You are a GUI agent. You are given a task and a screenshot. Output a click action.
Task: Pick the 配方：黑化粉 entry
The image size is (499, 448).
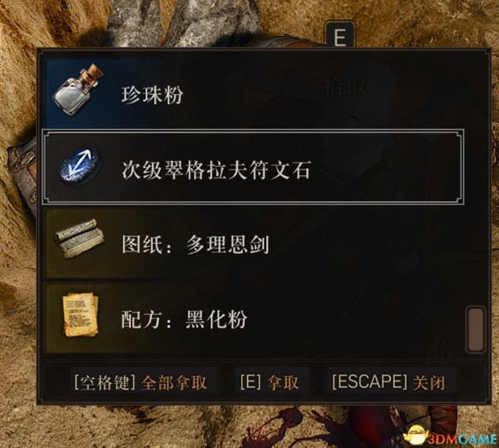point(253,318)
